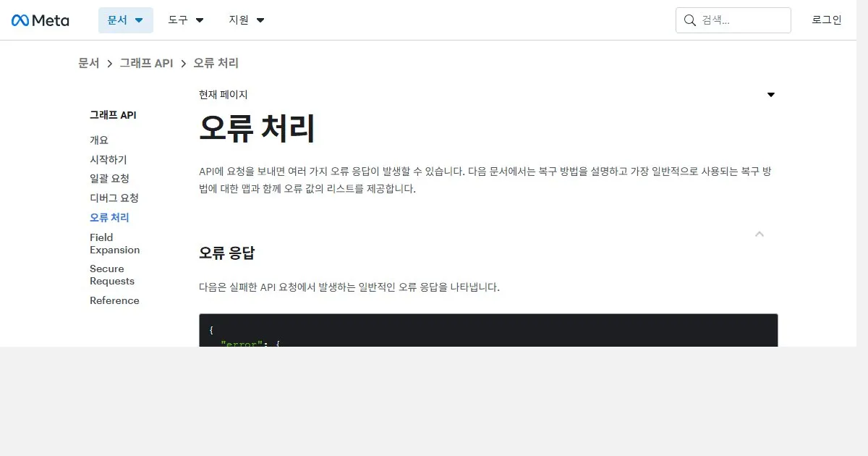The height and width of the screenshot is (456, 868).
Task: Open Secure Requests in the sidebar
Action: tap(112, 275)
